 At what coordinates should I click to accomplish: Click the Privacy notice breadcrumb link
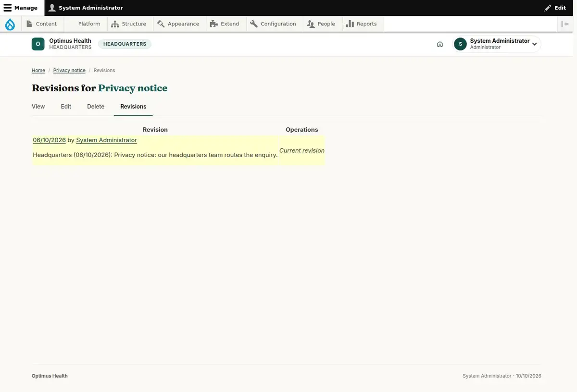click(69, 71)
